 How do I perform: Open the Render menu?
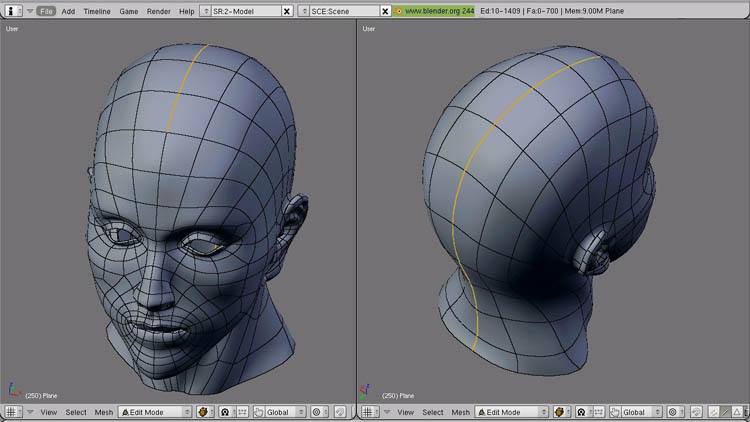[158, 11]
